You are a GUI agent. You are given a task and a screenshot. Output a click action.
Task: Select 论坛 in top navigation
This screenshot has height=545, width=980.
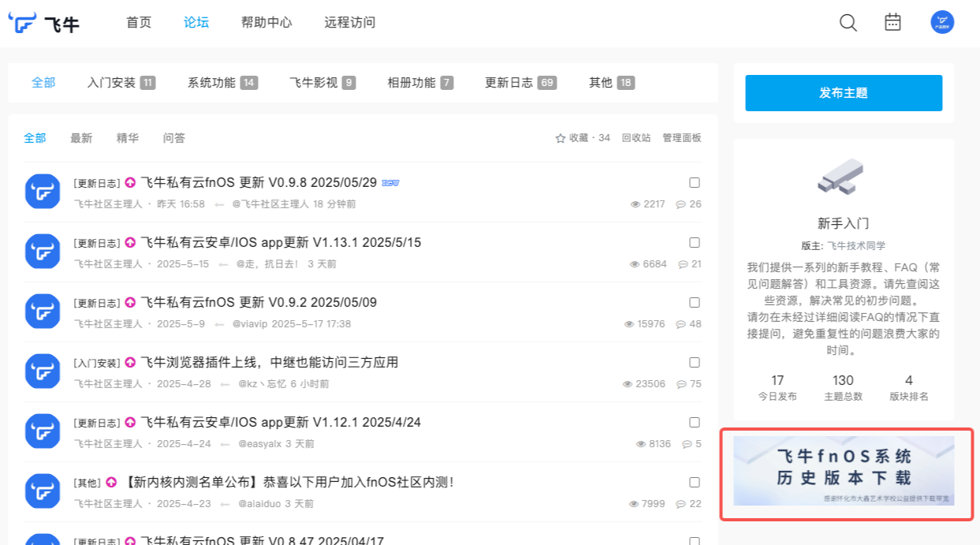[196, 23]
